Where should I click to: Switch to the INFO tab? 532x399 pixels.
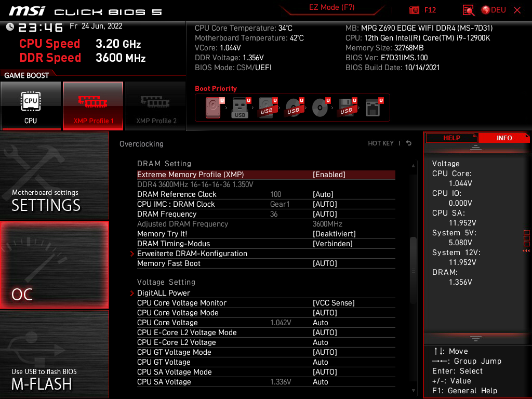504,138
